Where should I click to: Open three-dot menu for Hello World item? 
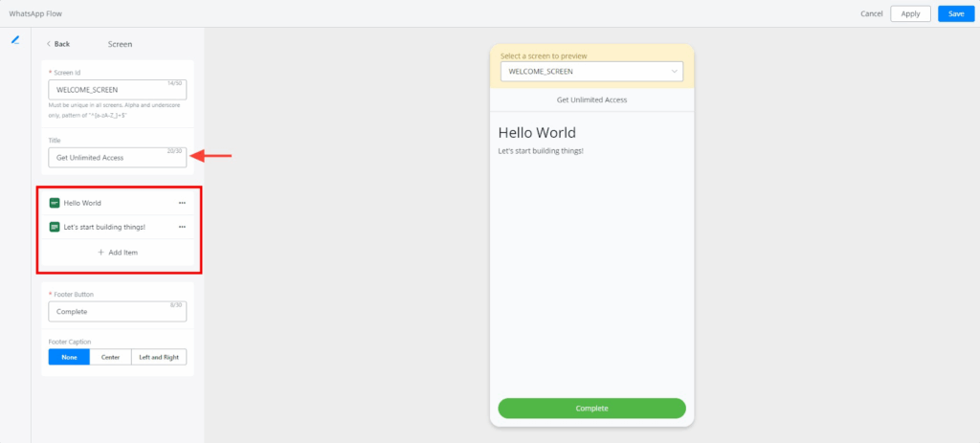coord(182,203)
